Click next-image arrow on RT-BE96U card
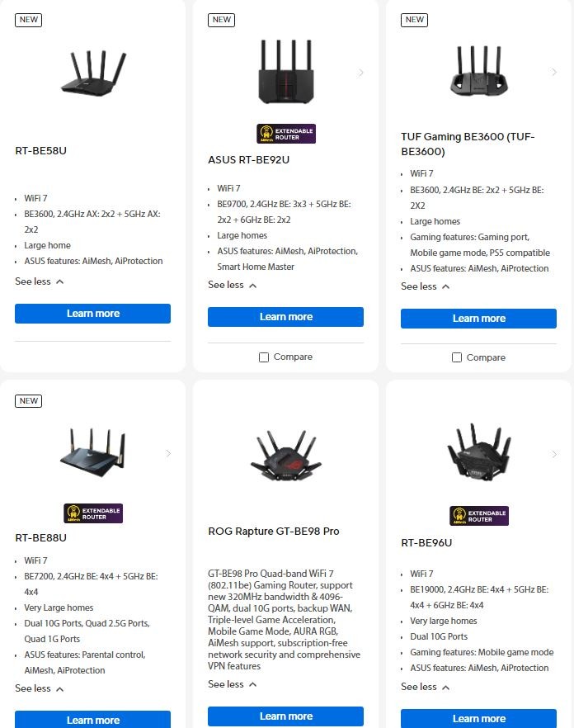Viewport: 574px width, 728px height. tap(553, 454)
